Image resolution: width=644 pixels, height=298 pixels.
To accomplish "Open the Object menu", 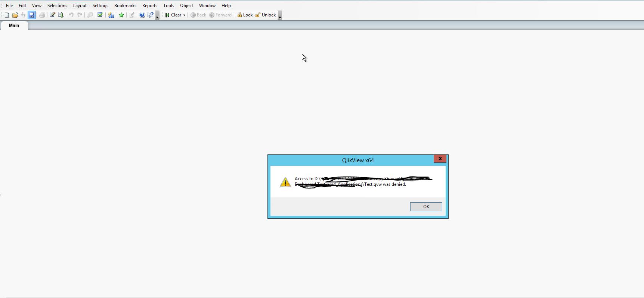I will (x=186, y=6).
